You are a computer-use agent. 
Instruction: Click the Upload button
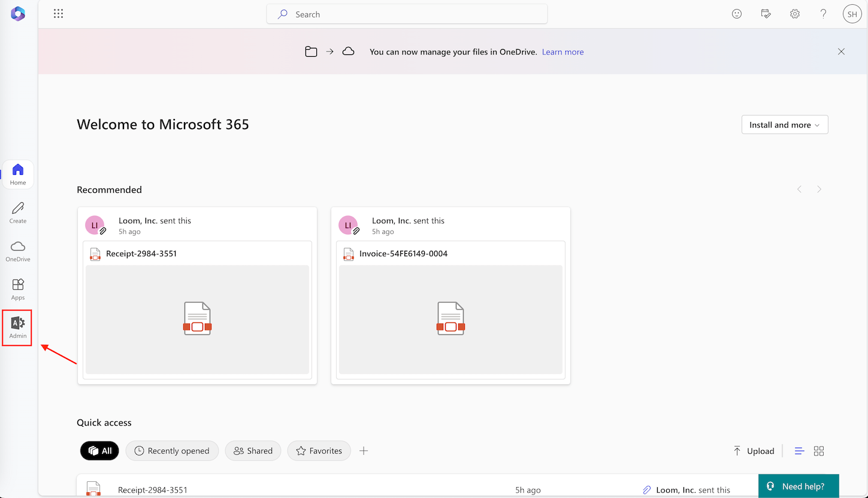754,451
